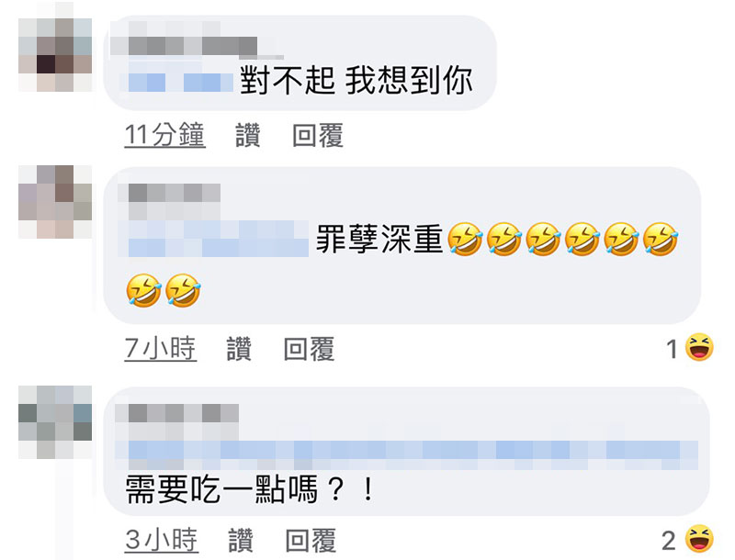Image resolution: width=735 pixels, height=560 pixels.
Task: Click the tagged name before 對不起
Action: (x=181, y=83)
